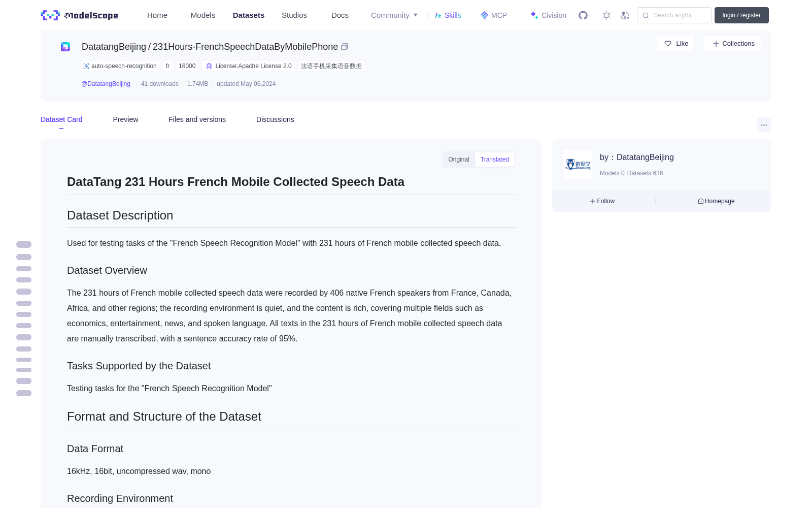Click the DatatangBeijing organization logo thumbnail
This screenshot has width=812, height=508.
tap(578, 165)
